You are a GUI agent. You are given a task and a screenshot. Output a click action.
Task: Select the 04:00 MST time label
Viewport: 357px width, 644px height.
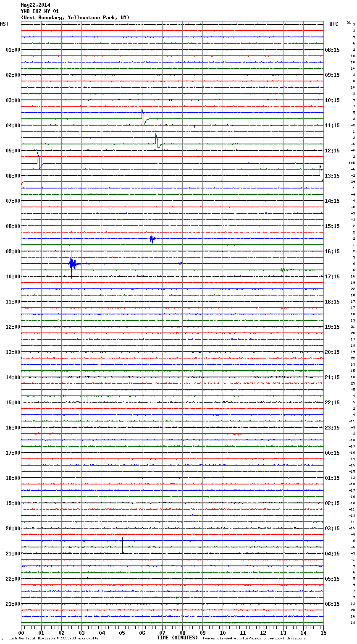[13, 126]
